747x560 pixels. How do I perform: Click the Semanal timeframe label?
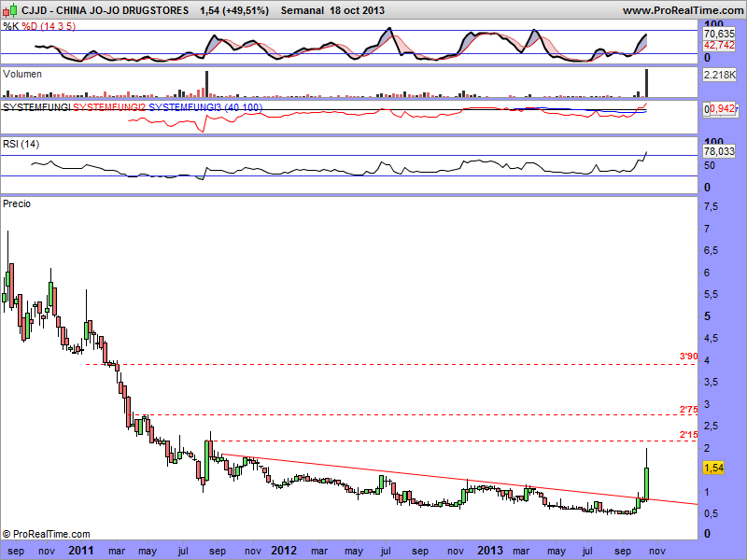302,10
